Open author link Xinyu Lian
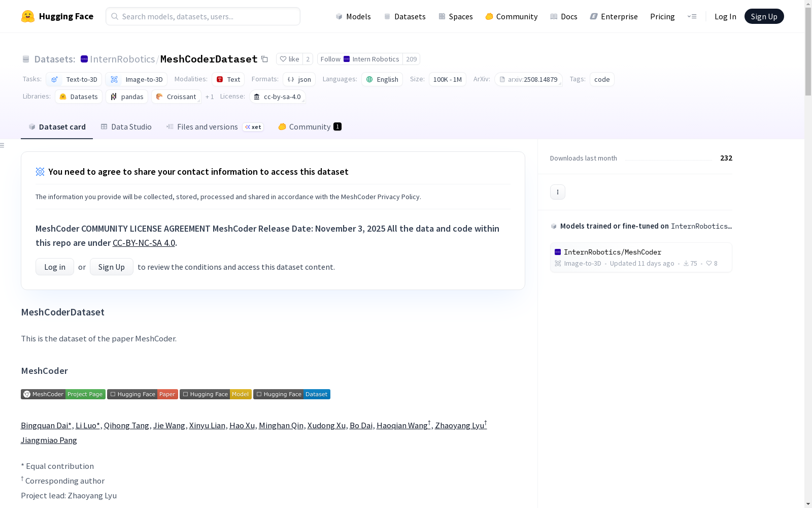812x508 pixels. pyautogui.click(x=207, y=426)
